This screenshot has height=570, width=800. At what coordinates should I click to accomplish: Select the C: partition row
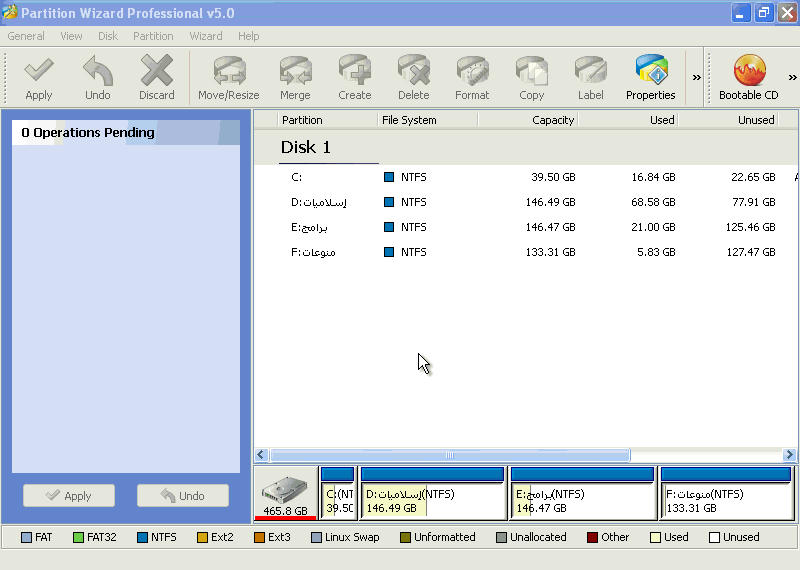pyautogui.click(x=526, y=177)
